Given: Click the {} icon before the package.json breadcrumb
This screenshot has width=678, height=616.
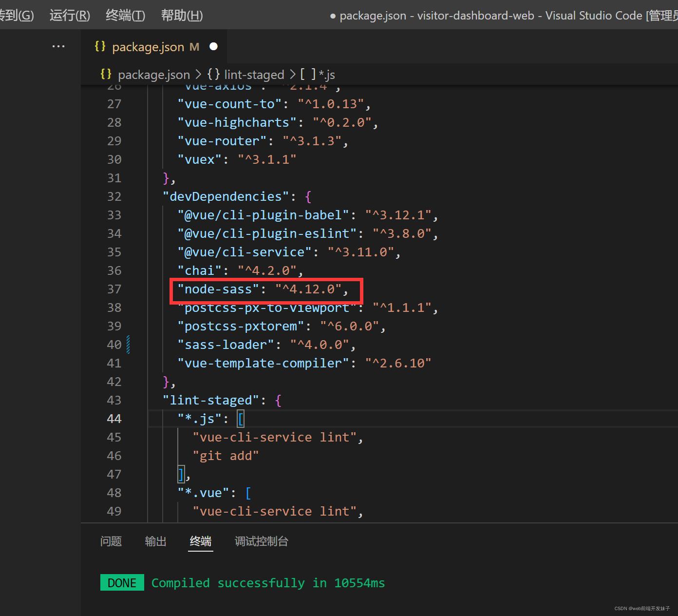Looking at the screenshot, I should [x=107, y=74].
